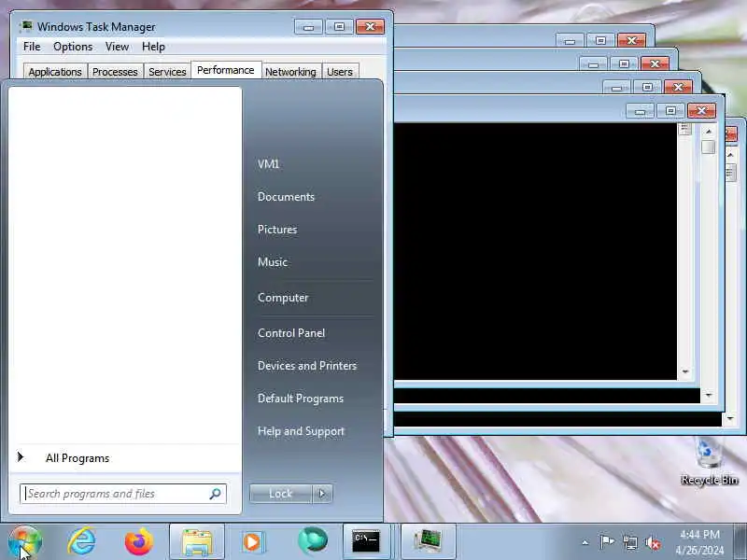Click the muted volume tray icon
Screen dimensions: 747x560
[x=653, y=542]
